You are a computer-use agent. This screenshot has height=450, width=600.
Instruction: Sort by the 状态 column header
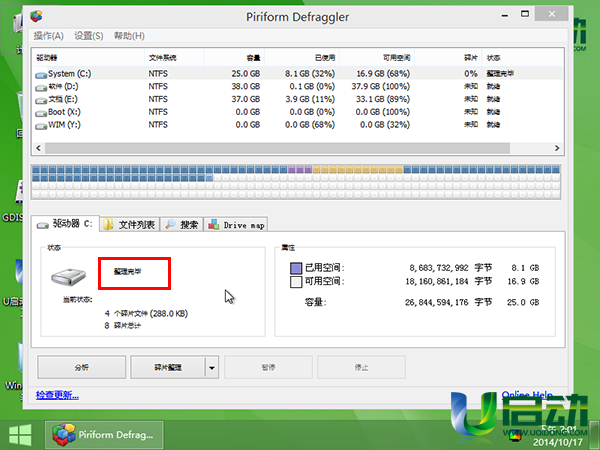[522, 58]
